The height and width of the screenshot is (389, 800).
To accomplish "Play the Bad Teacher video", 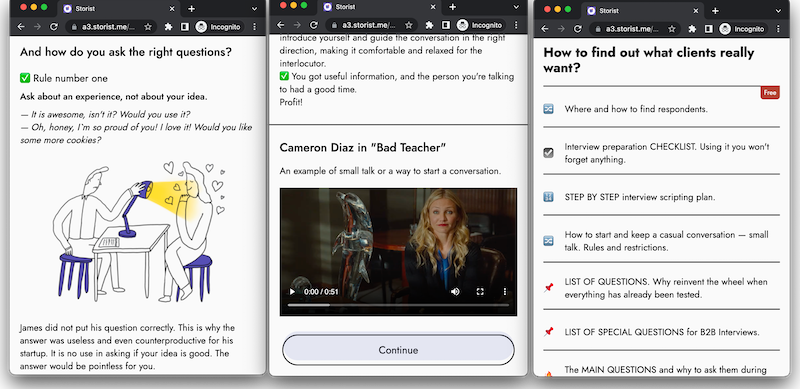I will [292, 291].
